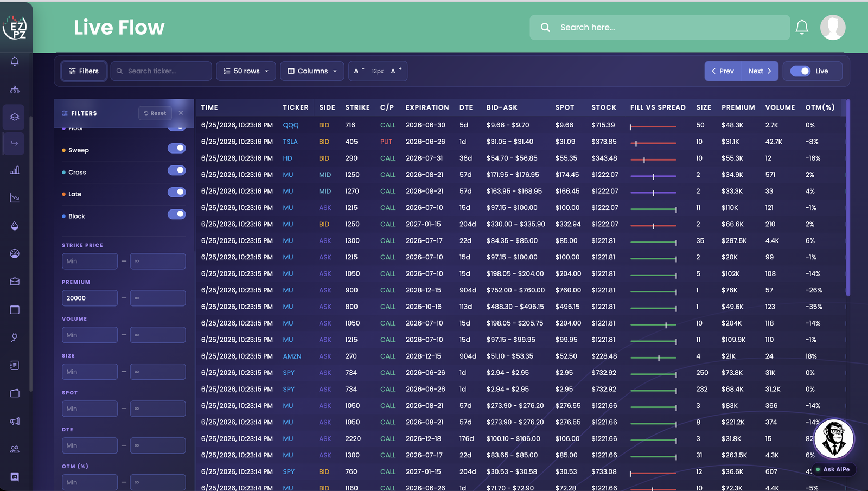This screenshot has height=491, width=868.
Task: Sort by the VOLUME column header
Action: click(780, 107)
